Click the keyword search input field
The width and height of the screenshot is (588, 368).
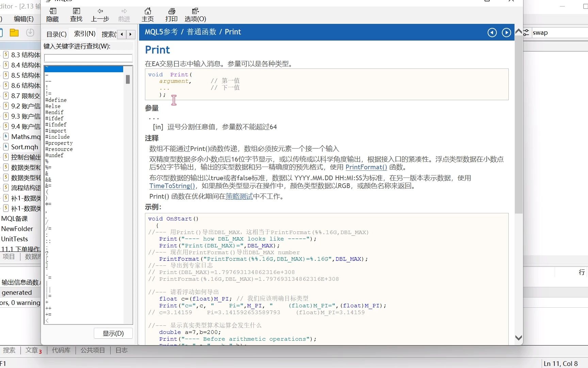point(88,58)
